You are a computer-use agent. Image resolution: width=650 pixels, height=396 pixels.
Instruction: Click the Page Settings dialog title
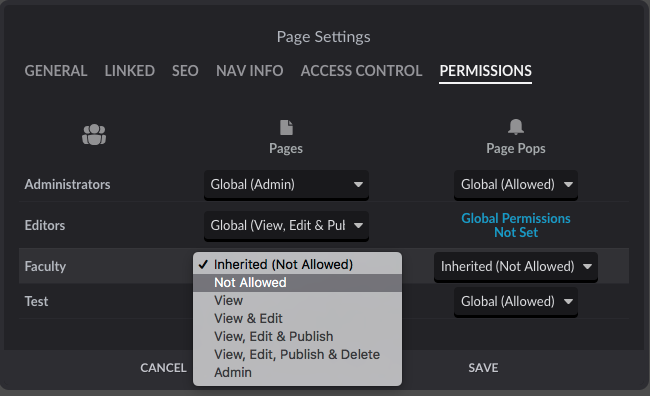coord(324,37)
